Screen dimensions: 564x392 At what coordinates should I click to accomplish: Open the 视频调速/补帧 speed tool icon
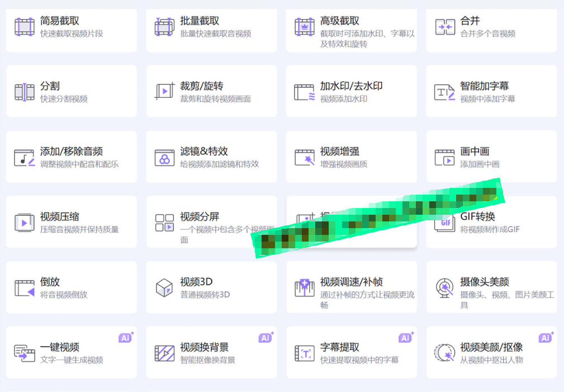304,288
